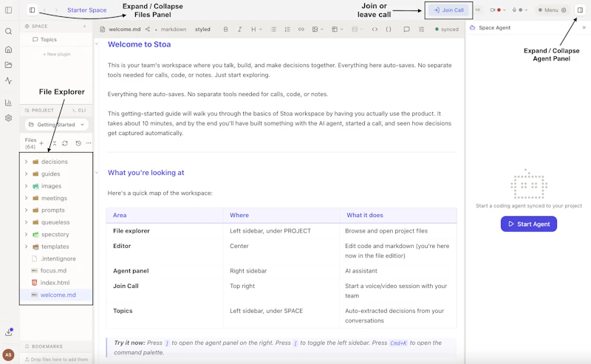Add a new file with Files plus
The image size is (591, 364).
[x=41, y=143]
